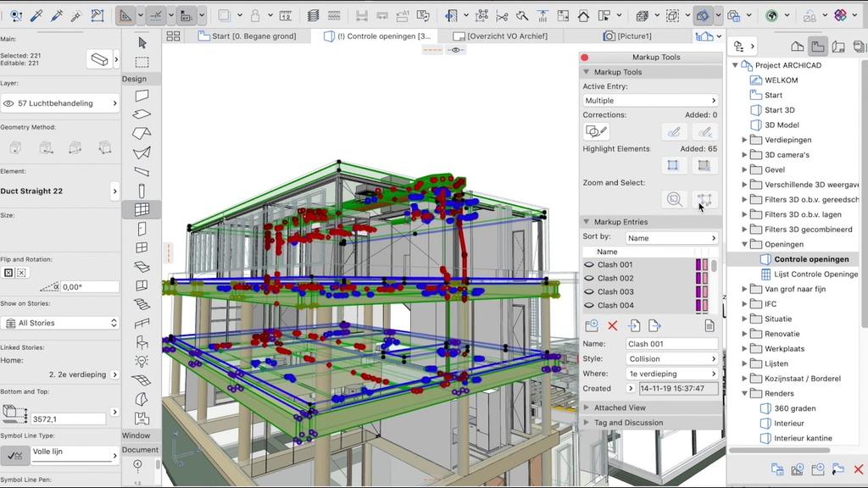Open the Project Map in the Navigator

click(797, 47)
